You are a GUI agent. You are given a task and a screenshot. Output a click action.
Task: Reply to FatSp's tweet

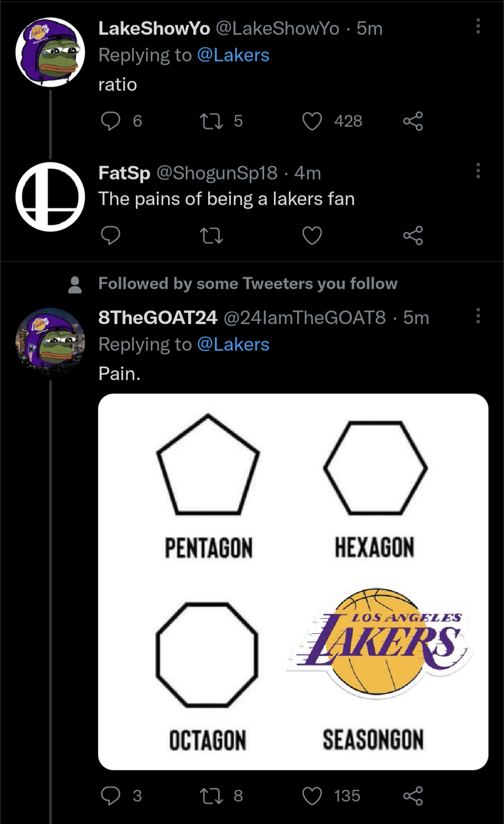111,235
